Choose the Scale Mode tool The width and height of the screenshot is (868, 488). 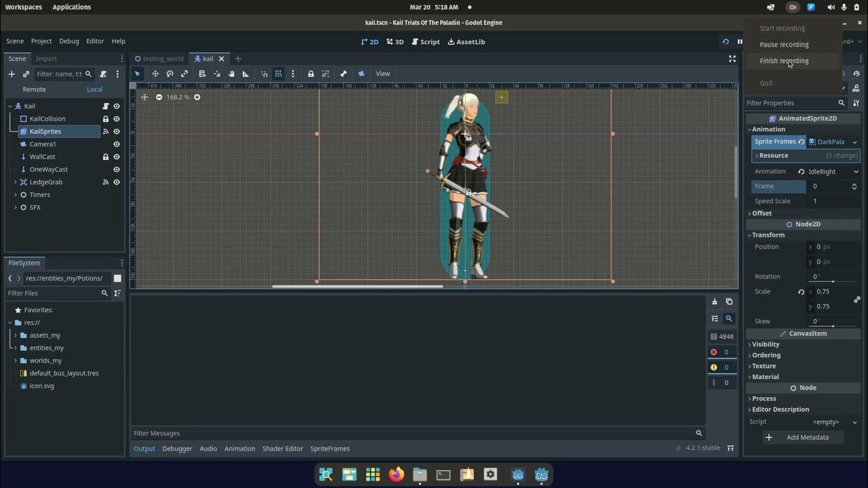pyautogui.click(x=184, y=74)
